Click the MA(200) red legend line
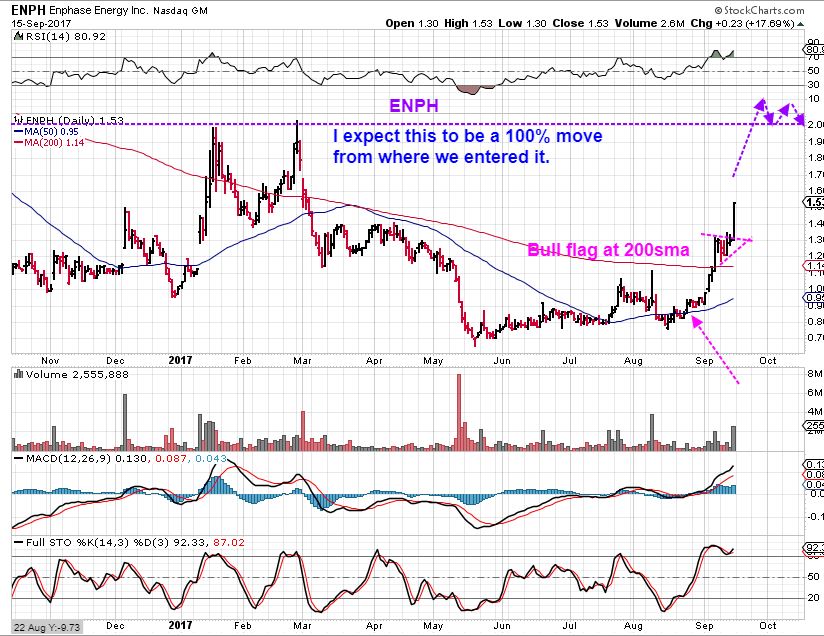Screen dimensions: 824x636 pyautogui.click(x=18, y=142)
